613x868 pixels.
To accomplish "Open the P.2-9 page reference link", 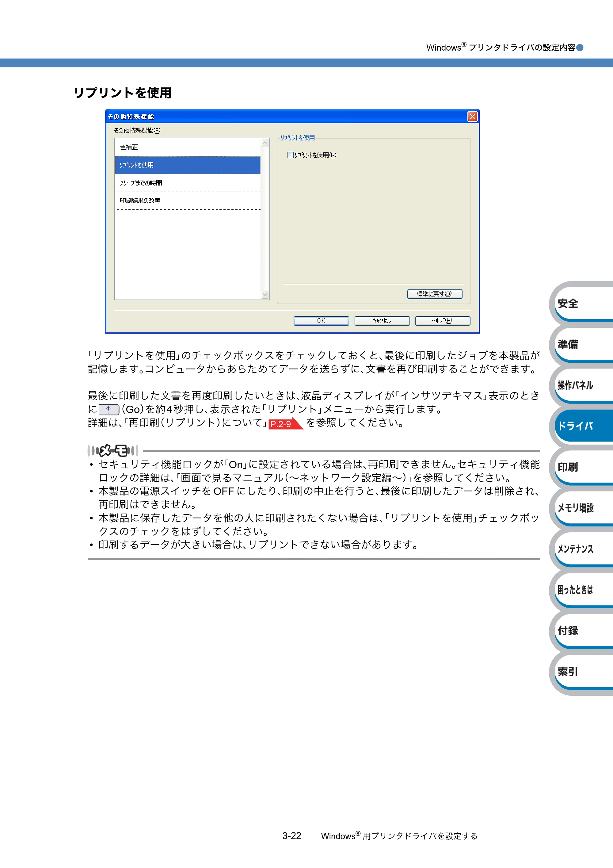I will click(285, 424).
